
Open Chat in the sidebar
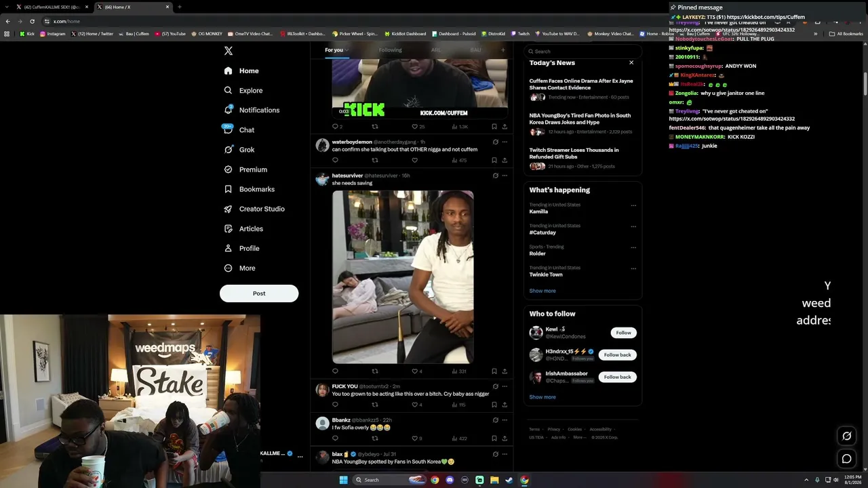(239, 130)
